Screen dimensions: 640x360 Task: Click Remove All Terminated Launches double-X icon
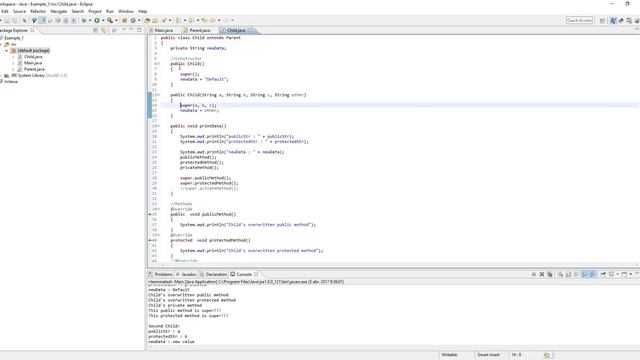coord(550,274)
